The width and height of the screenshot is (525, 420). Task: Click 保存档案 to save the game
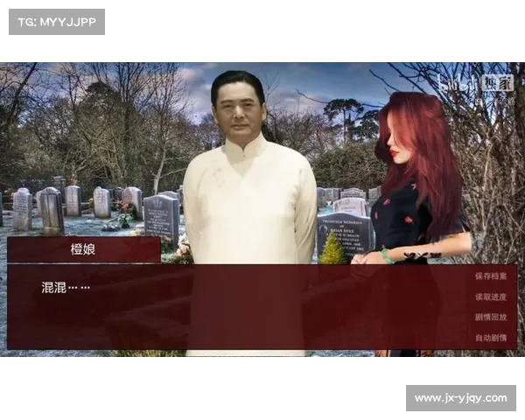point(490,276)
